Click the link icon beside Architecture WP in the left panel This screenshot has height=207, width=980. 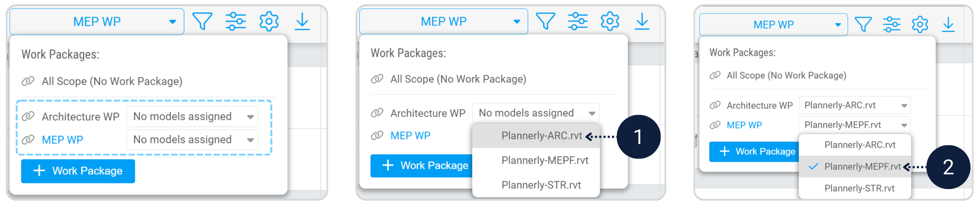click(x=28, y=116)
